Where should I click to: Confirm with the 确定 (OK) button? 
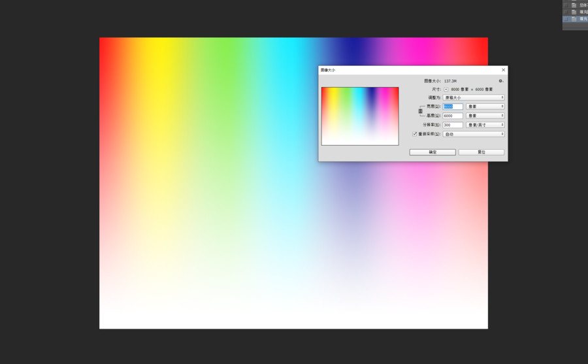click(433, 152)
